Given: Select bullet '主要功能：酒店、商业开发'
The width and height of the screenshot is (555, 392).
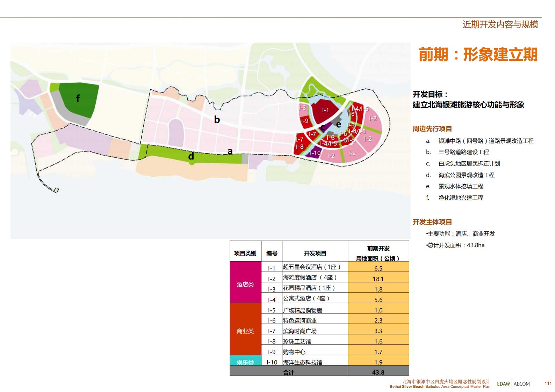Looking at the screenshot, I should point(461,234).
